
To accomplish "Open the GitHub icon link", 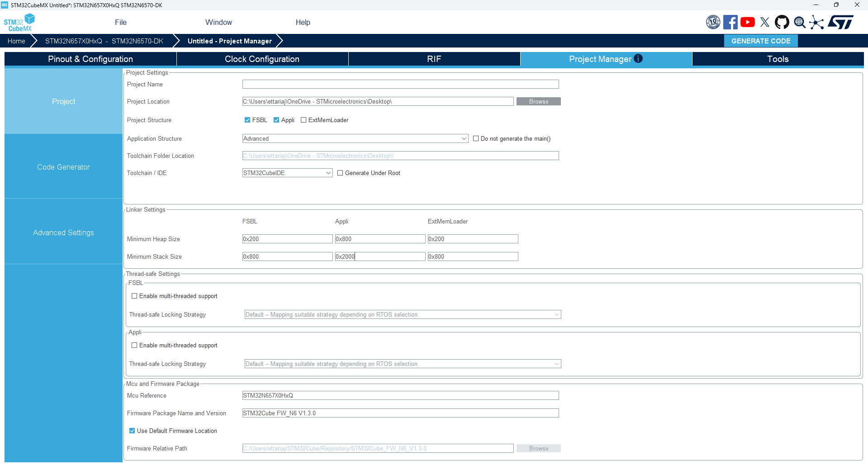I will point(782,22).
